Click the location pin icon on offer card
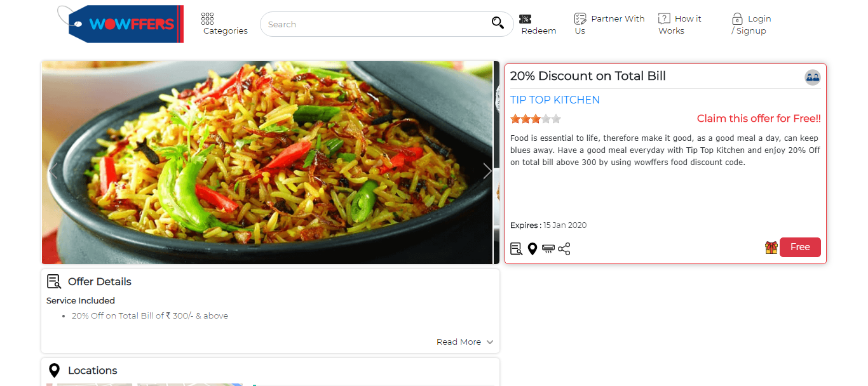868x386 pixels. coord(532,249)
